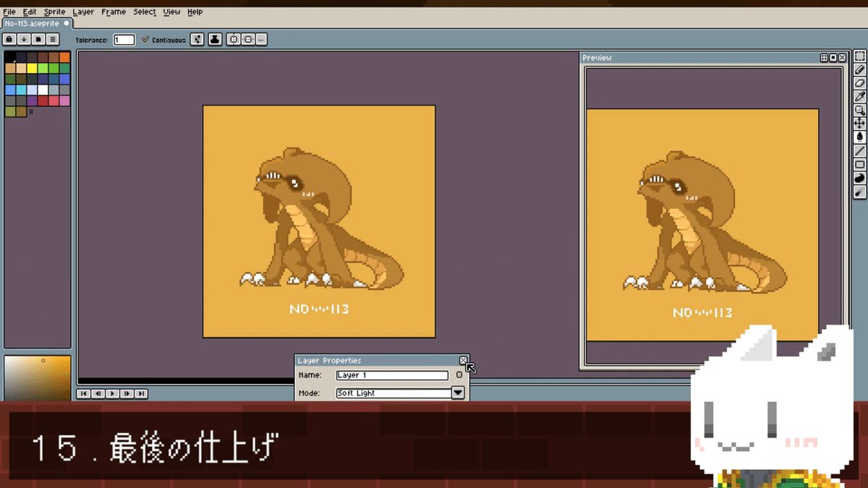Open the File menu

pos(9,12)
